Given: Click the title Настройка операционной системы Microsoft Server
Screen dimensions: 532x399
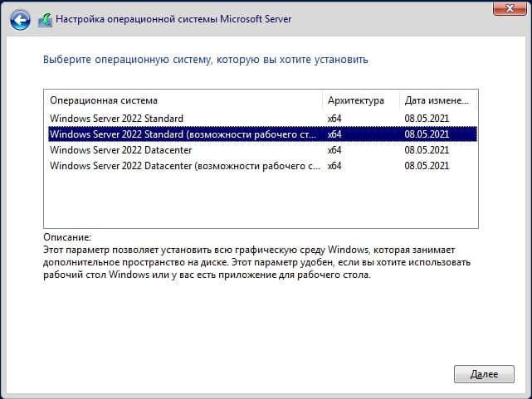Looking at the screenshot, I should click(173, 19).
